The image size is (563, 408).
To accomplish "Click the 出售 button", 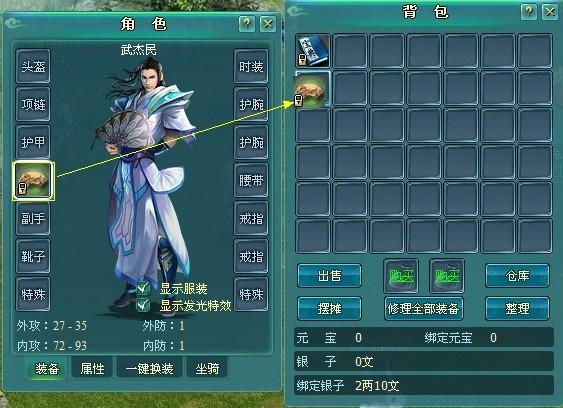I will [329, 275].
